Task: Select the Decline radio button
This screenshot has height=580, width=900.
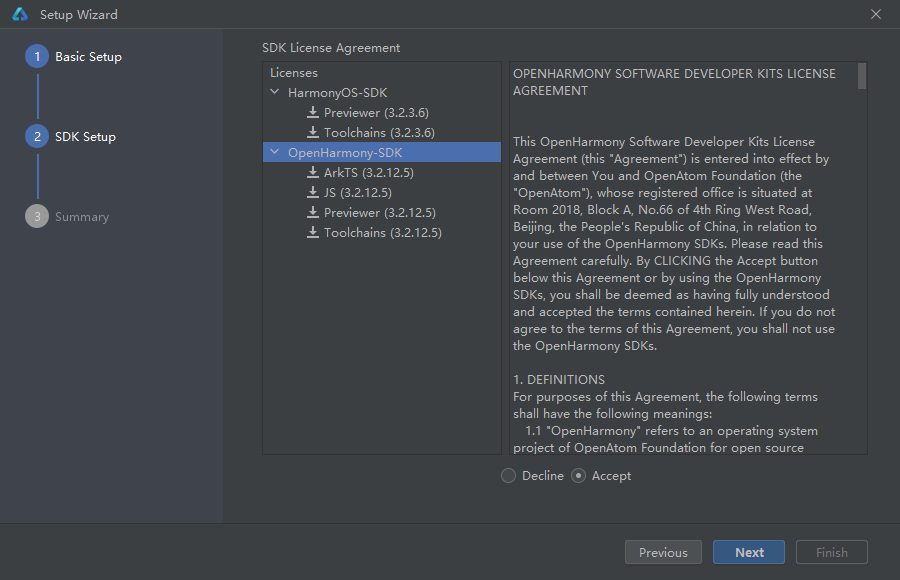Action: (x=509, y=475)
